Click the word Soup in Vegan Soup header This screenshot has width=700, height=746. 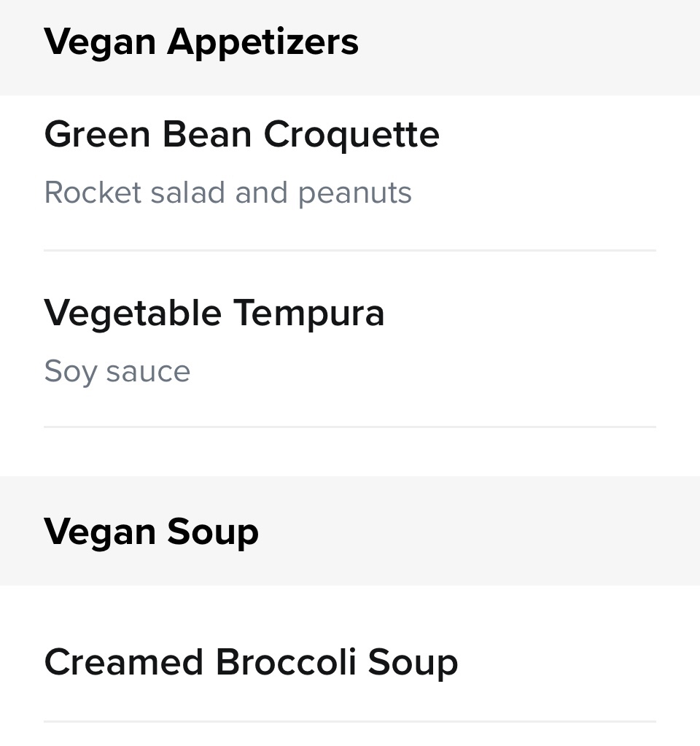click(212, 532)
